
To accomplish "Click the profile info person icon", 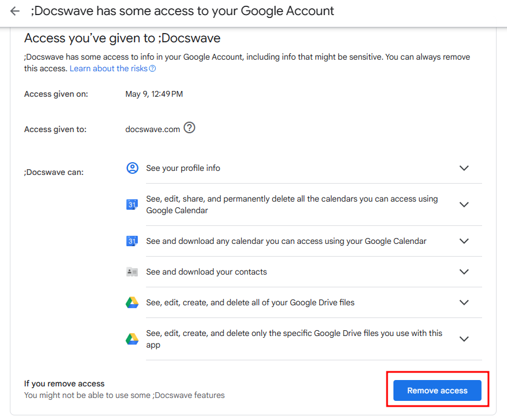I will pos(132,168).
